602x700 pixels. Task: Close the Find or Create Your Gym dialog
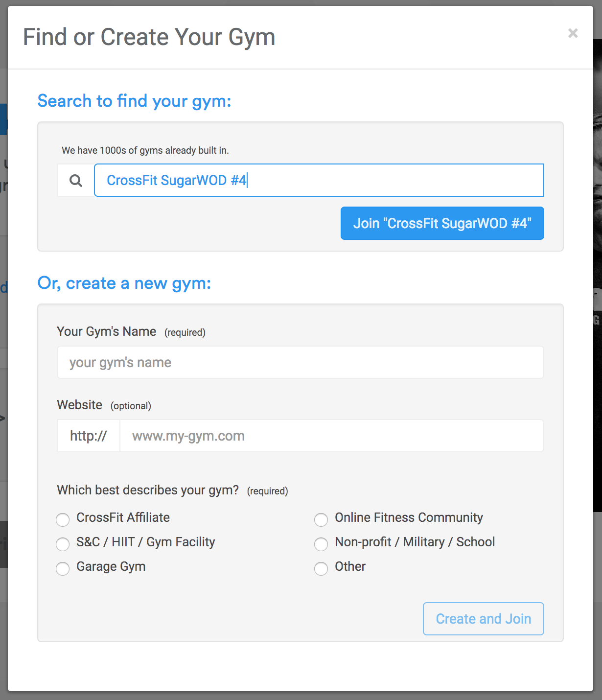coord(573,33)
